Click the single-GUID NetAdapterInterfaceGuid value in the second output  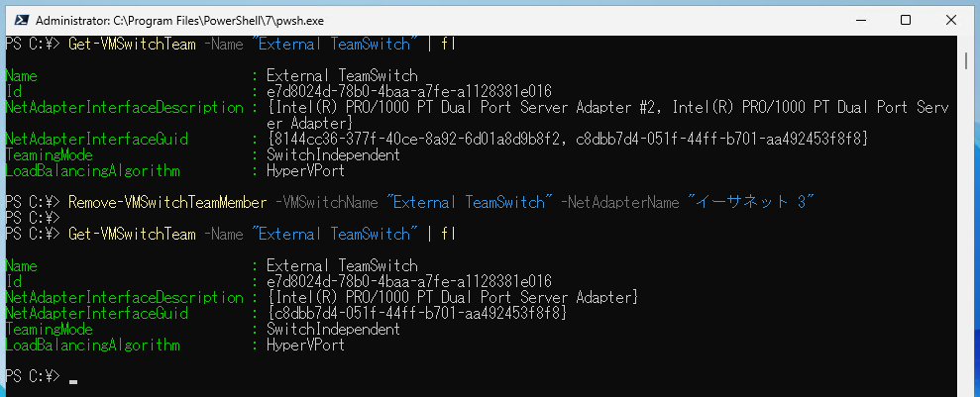tap(416, 313)
